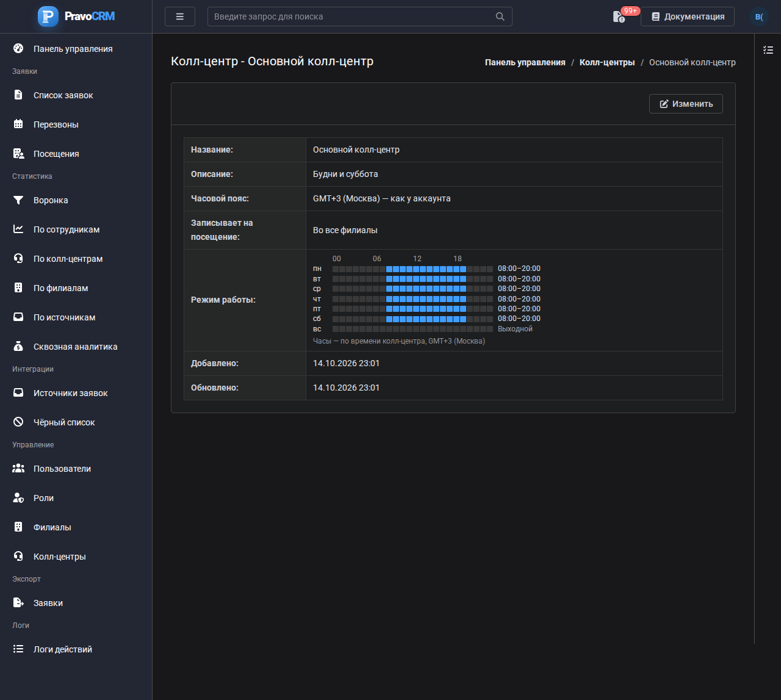
Task: Click the Сквозная аналитика money bag icon
Action: point(18,347)
